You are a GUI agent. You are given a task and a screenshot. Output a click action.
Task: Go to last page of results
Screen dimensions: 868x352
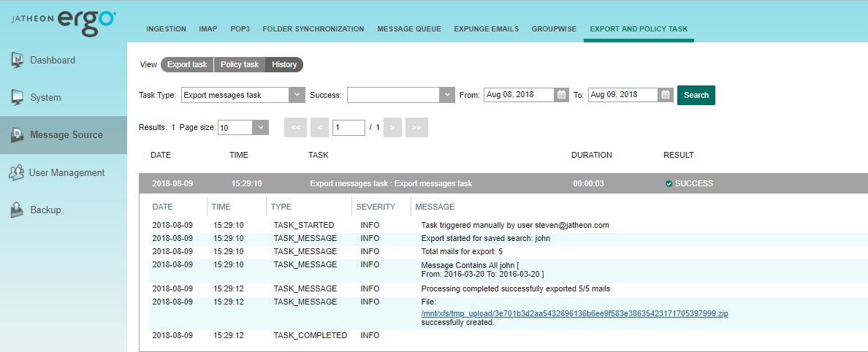416,127
